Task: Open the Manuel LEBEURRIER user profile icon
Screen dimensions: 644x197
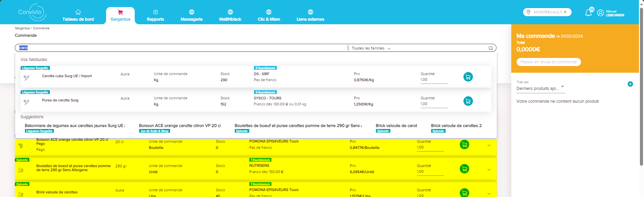Action: (601, 13)
